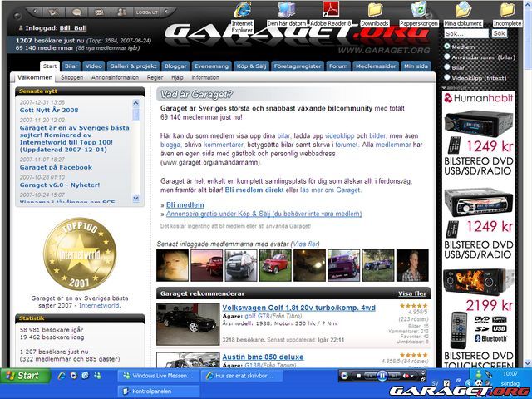
Task: Select the Videoklipp (fritext) radio button
Action: [447, 77]
